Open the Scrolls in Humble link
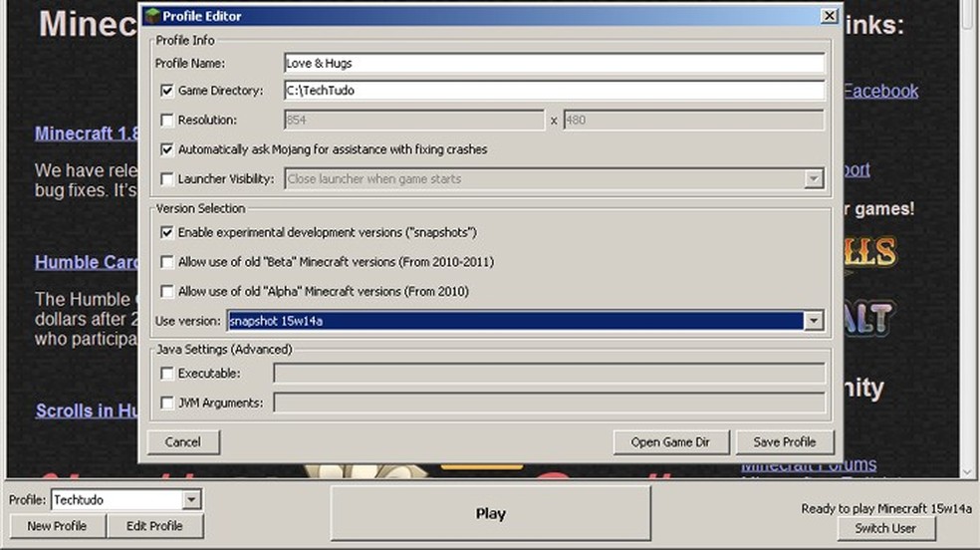The height and width of the screenshot is (550, 980). click(87, 411)
